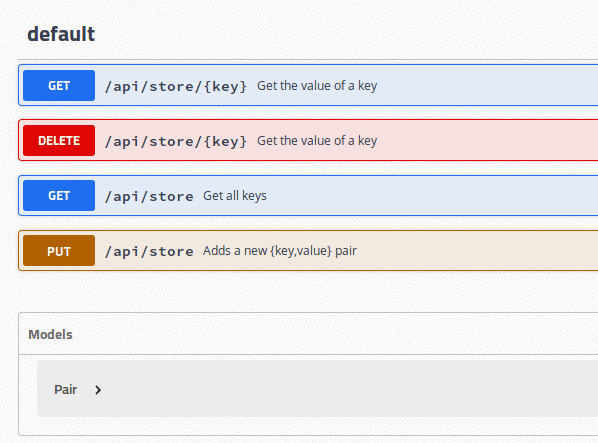Open the /api/store path in the GET row

coord(149,196)
